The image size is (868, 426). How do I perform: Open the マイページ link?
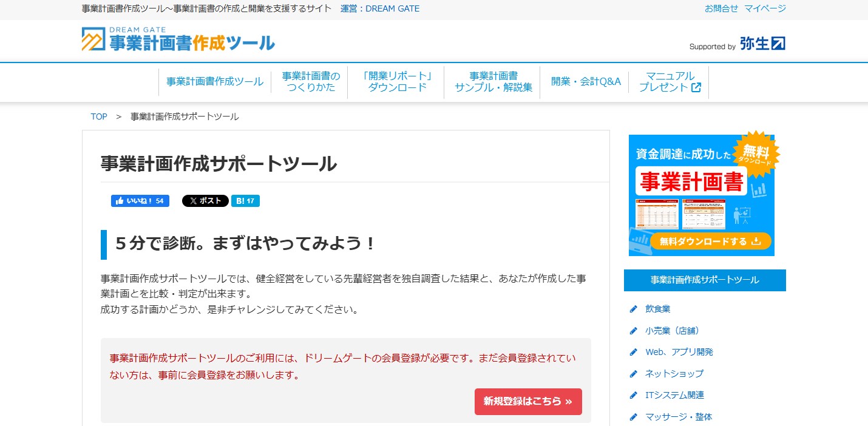click(765, 8)
